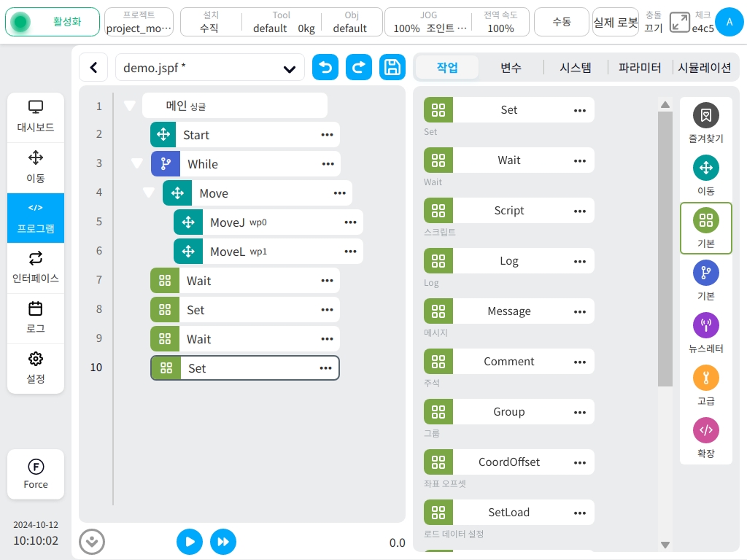The image size is (747, 560).
Task: Collapse the While block triangle
Action: click(x=137, y=163)
